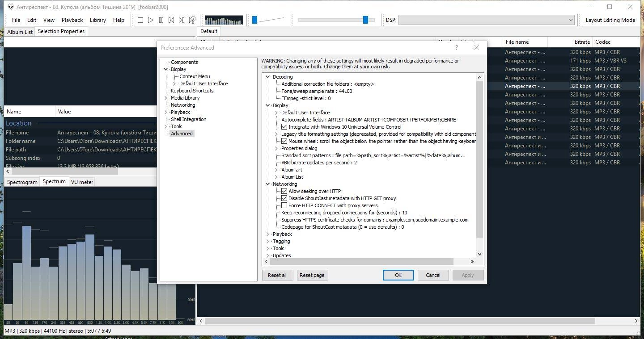Switch to the Album List tab
The width and height of the screenshot is (644, 339).
coord(20,32)
